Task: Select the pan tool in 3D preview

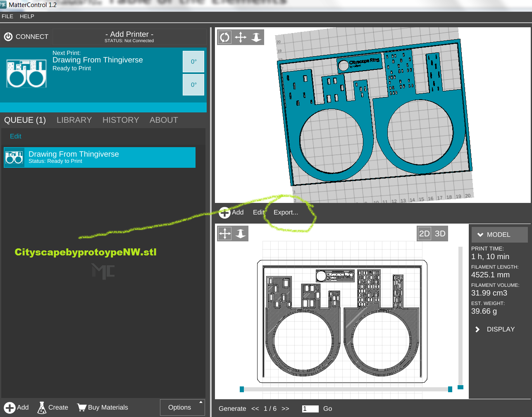Action: pyautogui.click(x=241, y=37)
